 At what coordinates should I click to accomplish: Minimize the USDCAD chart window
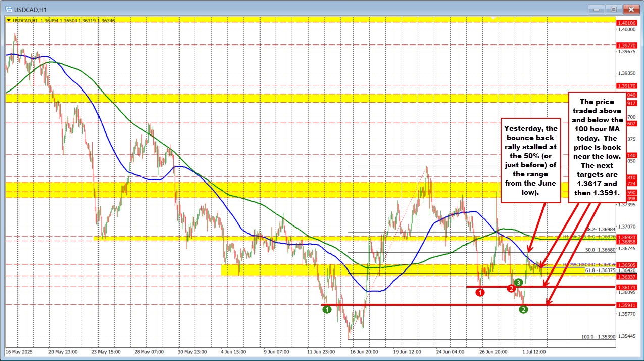pos(596,9)
